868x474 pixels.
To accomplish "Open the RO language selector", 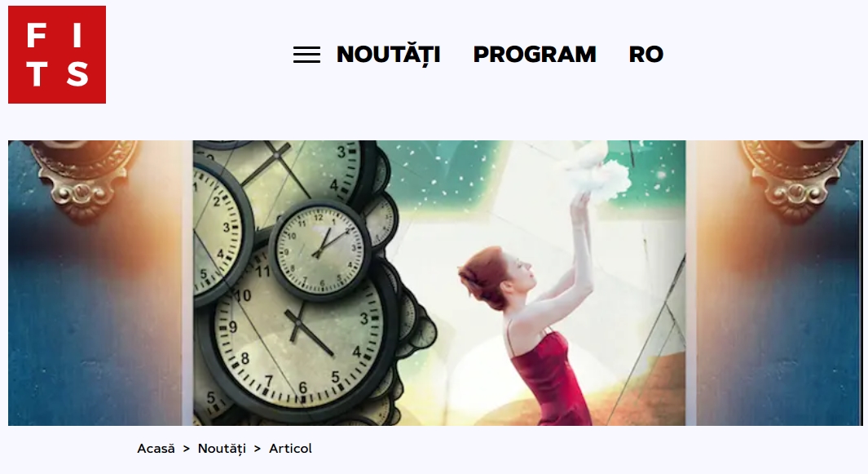I will point(646,55).
